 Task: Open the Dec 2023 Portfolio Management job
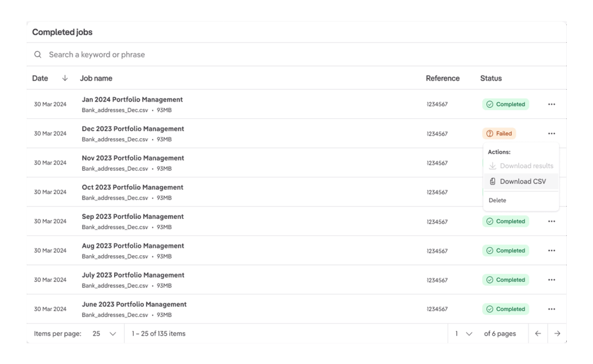[x=132, y=129]
